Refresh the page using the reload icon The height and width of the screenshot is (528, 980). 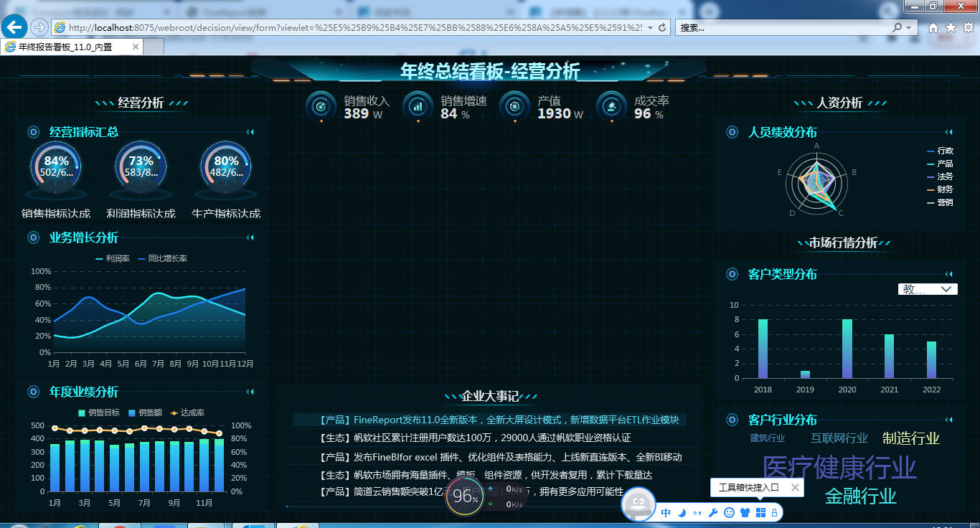[662, 27]
